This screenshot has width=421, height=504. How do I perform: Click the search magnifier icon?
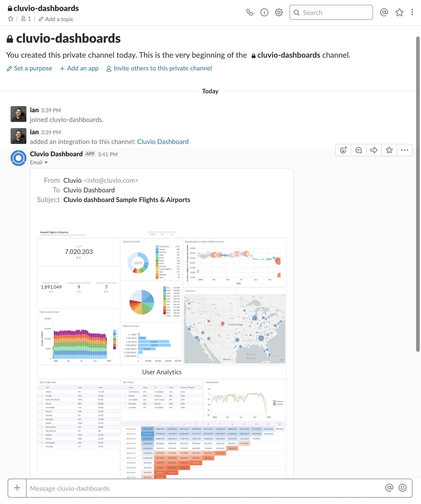point(297,13)
